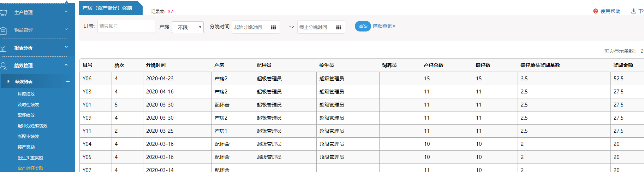Image resolution: width=644 pixels, height=172 pixels.
Task: Expand the 生产管理 menu chevron
Action: click(66, 12)
